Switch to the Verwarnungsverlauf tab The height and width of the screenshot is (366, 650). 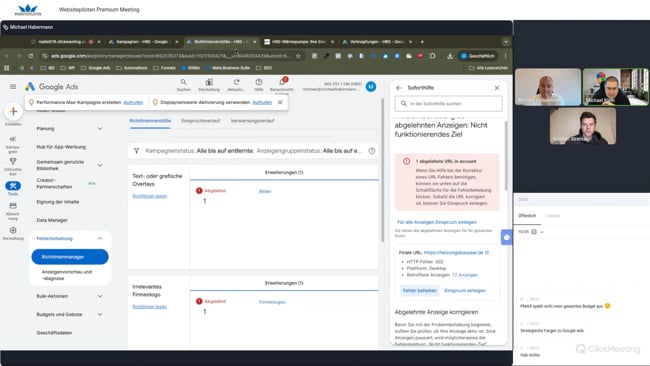252,121
